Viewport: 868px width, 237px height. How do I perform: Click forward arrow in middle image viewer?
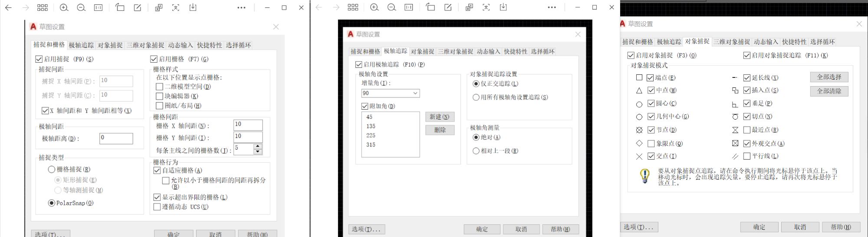[x=336, y=7]
